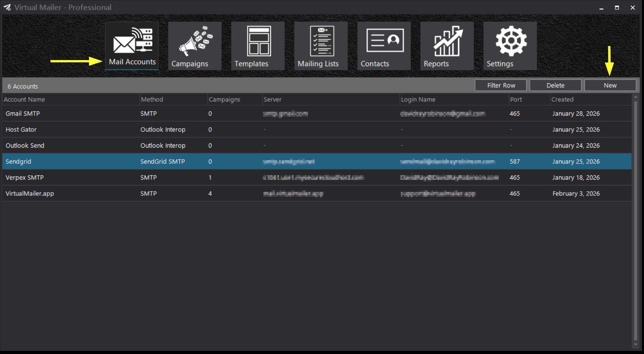
Task: Click the Filter Row button
Action: click(501, 85)
